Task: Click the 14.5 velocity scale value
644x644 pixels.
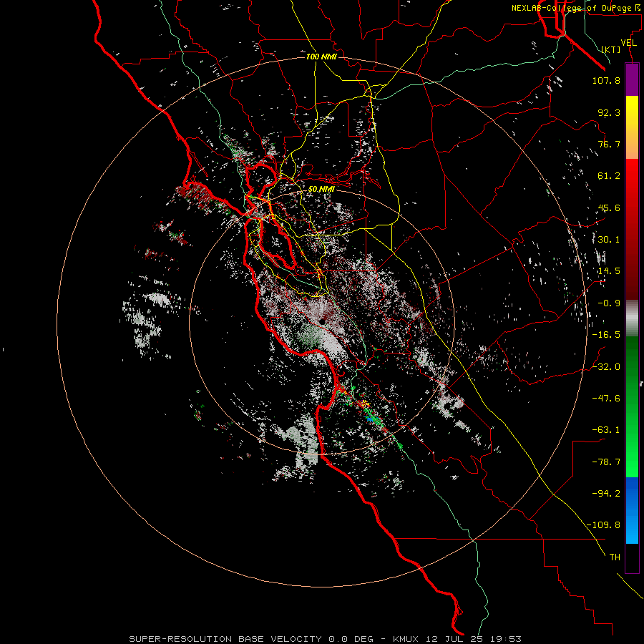Action: pyautogui.click(x=609, y=271)
